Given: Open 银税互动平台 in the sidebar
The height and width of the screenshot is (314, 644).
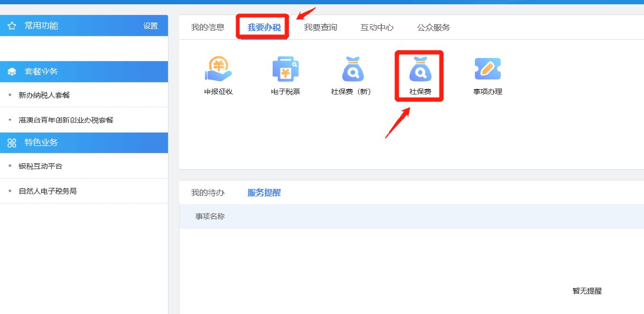Looking at the screenshot, I should tap(40, 166).
